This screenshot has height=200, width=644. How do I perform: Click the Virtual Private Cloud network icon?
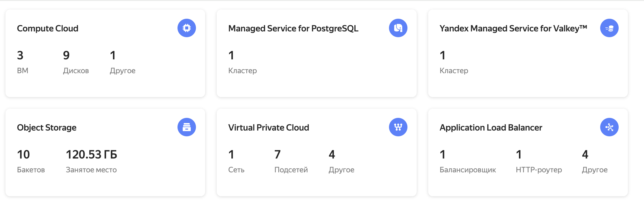[x=398, y=127]
